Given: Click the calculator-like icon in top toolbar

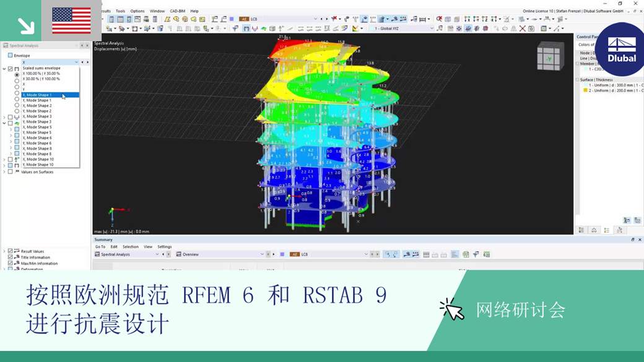Looking at the screenshot, I should 155,19.
